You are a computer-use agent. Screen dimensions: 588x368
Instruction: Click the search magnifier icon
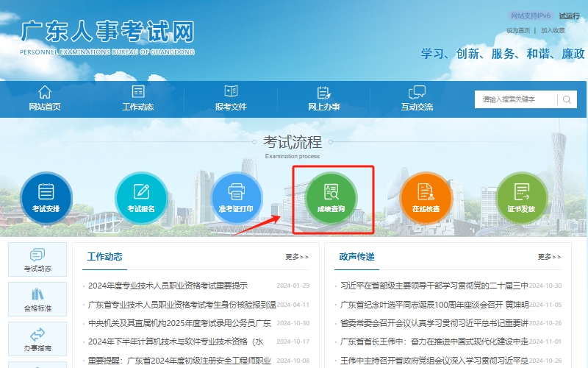tap(567, 99)
